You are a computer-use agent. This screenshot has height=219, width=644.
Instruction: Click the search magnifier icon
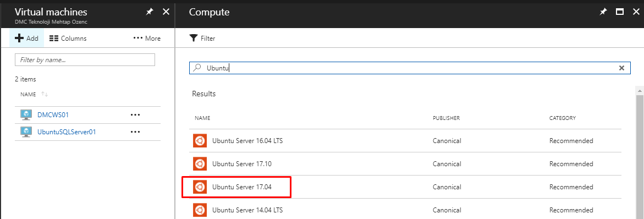[x=197, y=68]
